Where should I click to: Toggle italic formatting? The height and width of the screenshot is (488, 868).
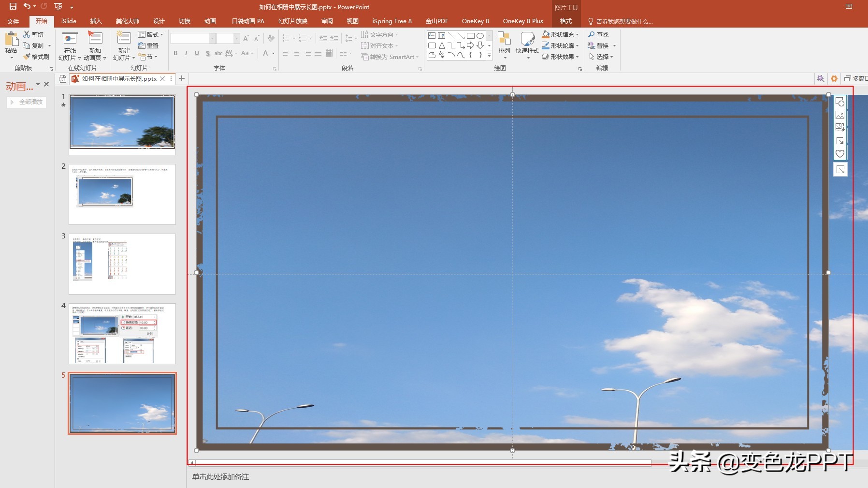click(186, 53)
